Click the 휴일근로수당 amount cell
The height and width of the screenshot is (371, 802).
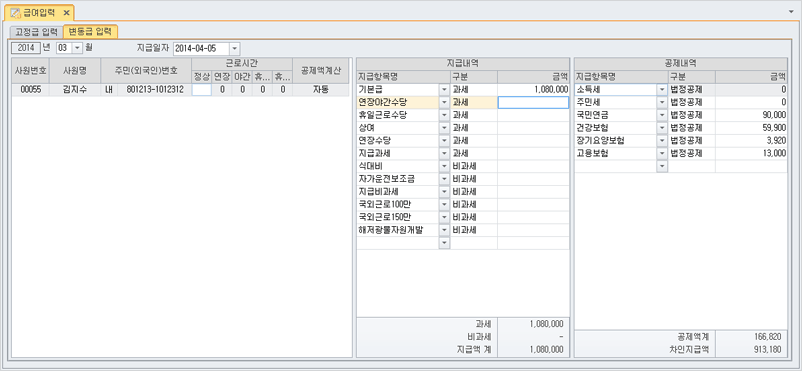point(533,115)
